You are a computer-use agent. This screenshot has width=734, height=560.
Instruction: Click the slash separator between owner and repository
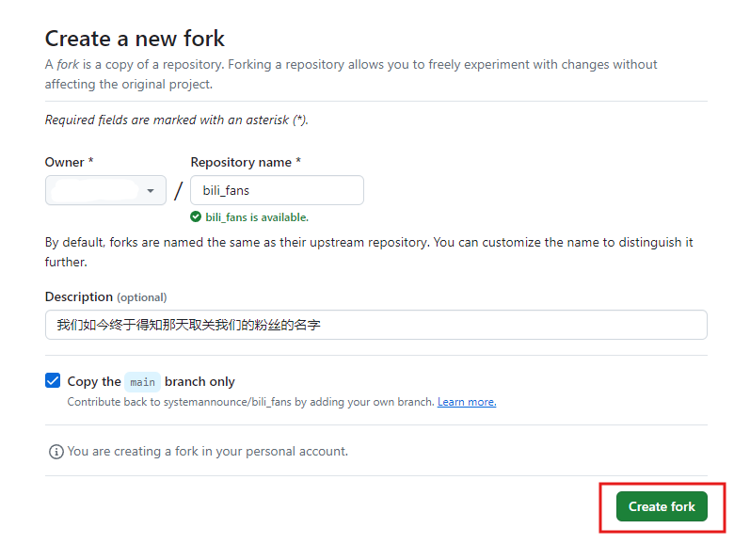179,190
